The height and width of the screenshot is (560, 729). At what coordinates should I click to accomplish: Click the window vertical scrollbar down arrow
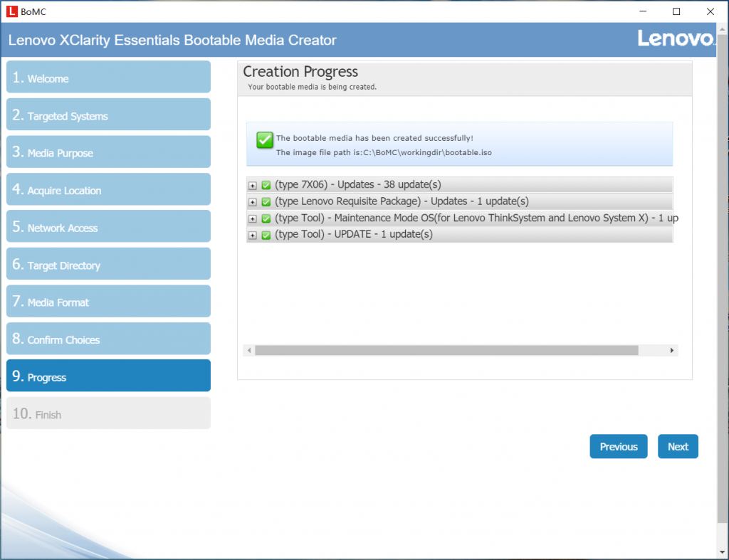[722, 552]
